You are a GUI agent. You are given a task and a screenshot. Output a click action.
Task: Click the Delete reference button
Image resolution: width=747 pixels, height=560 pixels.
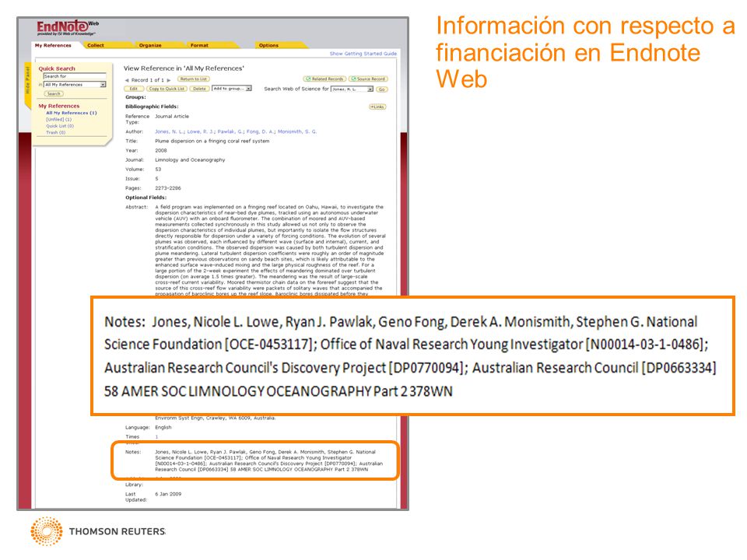coord(199,89)
